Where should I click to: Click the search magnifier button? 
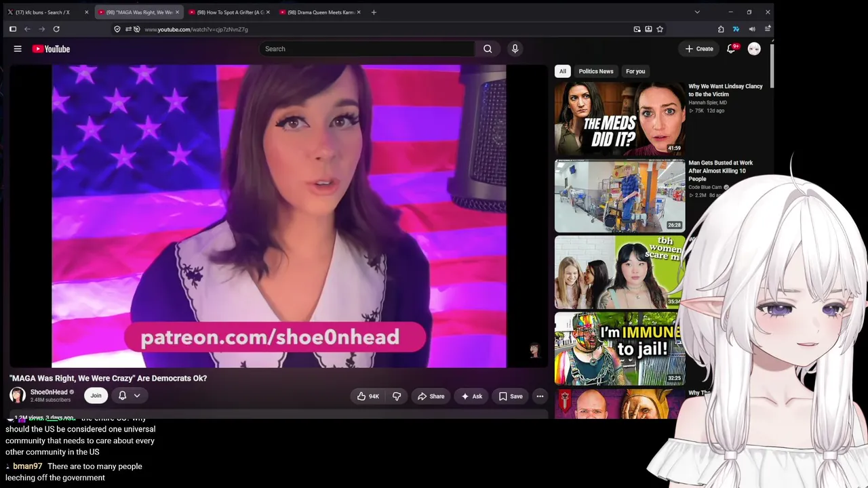coord(488,49)
